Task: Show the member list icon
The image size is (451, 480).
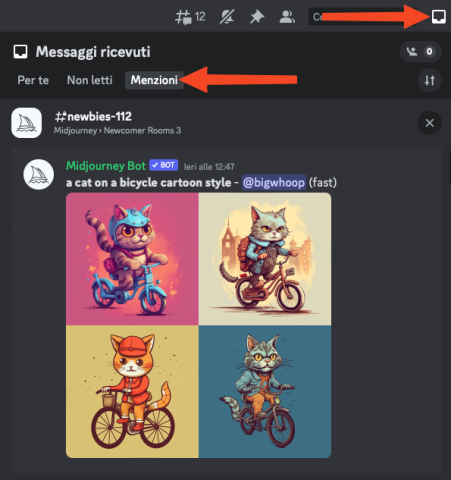Action: coord(287,17)
